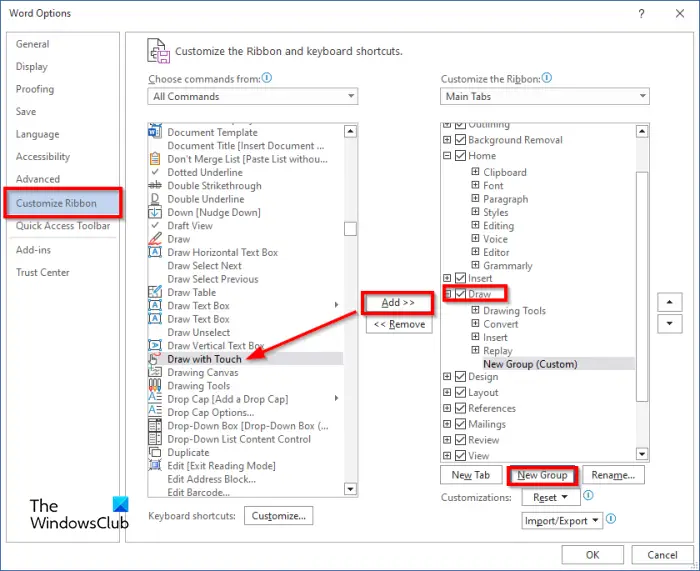Click the Drop-Down List Content Control icon
This screenshot has width=700, height=571.
click(154, 438)
